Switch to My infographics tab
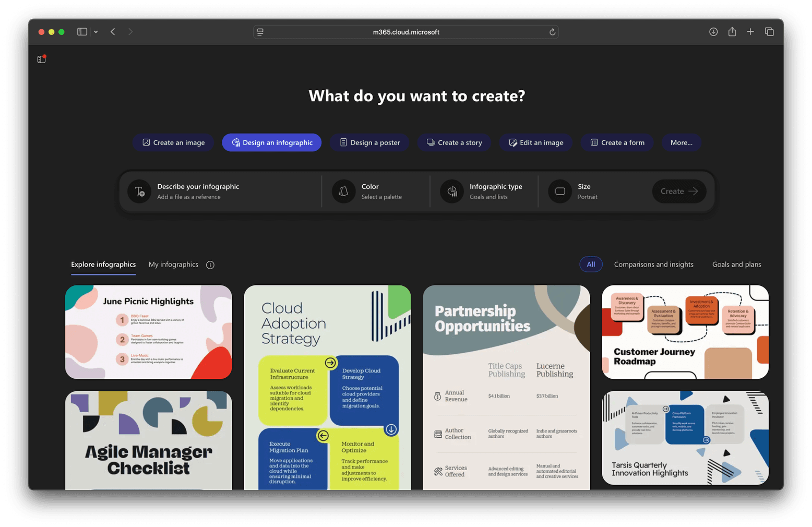812x527 pixels. 173,265
